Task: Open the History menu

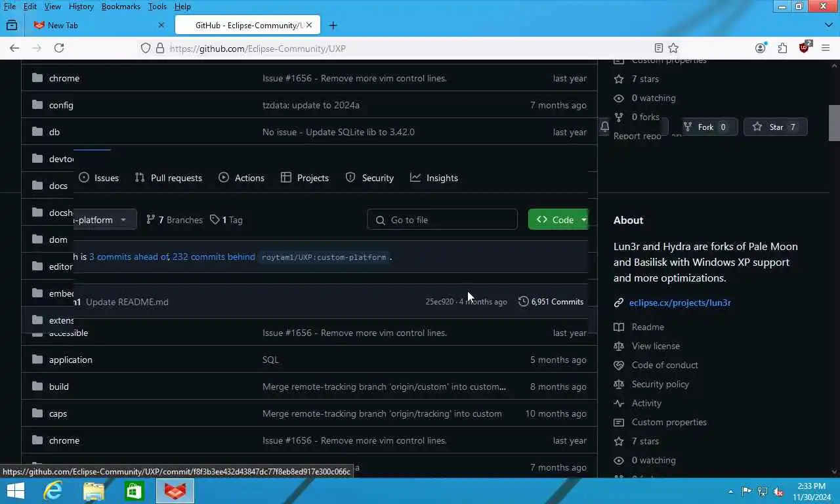Action: coord(81,7)
